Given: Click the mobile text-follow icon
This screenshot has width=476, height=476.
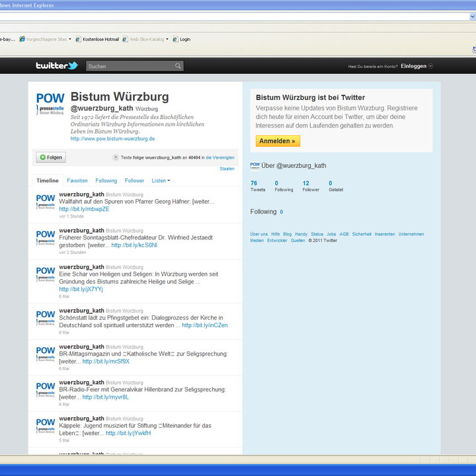Looking at the screenshot, I should (x=115, y=157).
